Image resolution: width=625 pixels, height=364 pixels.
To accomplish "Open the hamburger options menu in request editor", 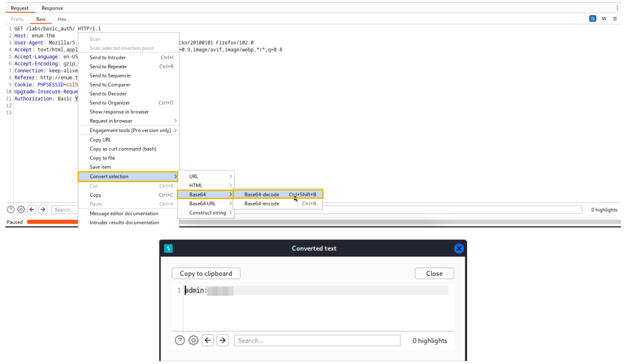I will pos(615,19).
